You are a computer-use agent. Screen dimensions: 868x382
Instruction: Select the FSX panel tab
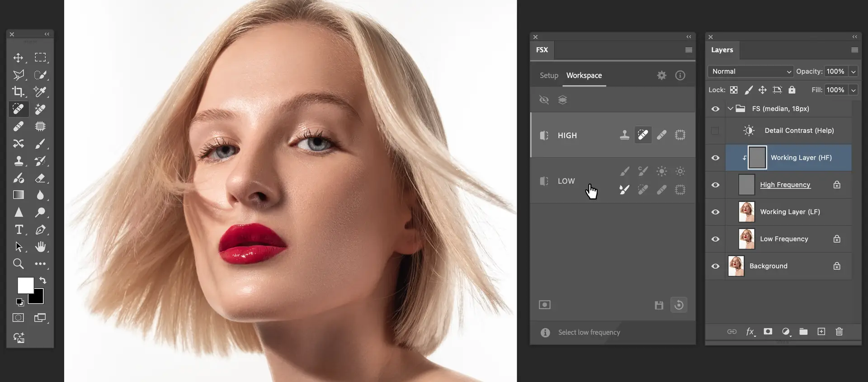pyautogui.click(x=542, y=50)
